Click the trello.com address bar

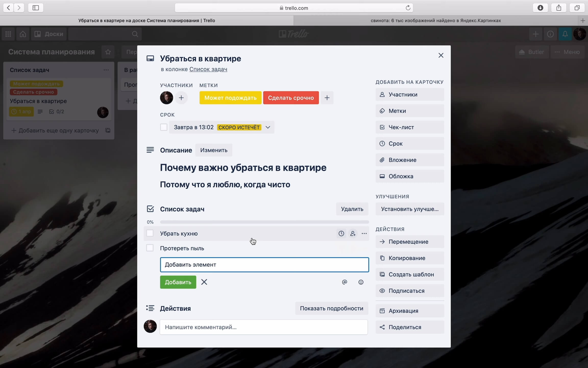(294, 8)
